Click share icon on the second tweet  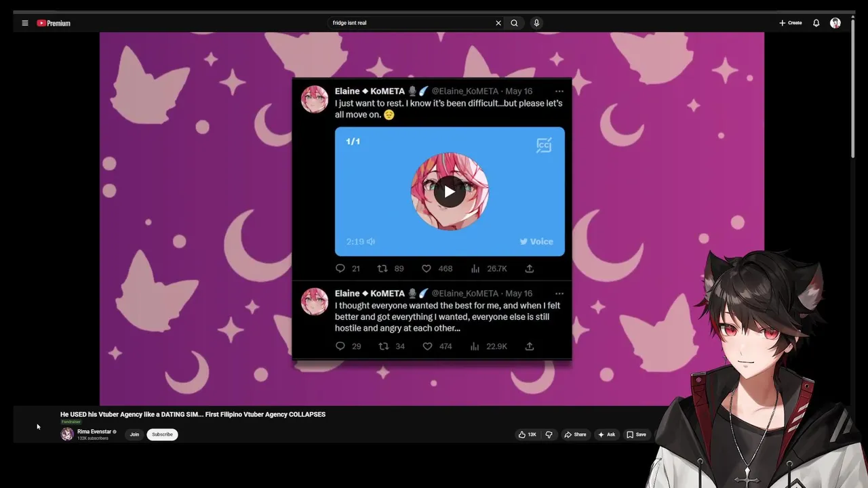(530, 346)
